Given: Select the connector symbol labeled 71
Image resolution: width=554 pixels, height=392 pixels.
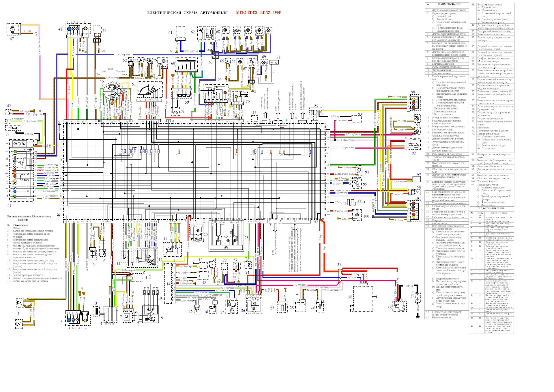Looking at the screenshot, I should click(x=274, y=63).
